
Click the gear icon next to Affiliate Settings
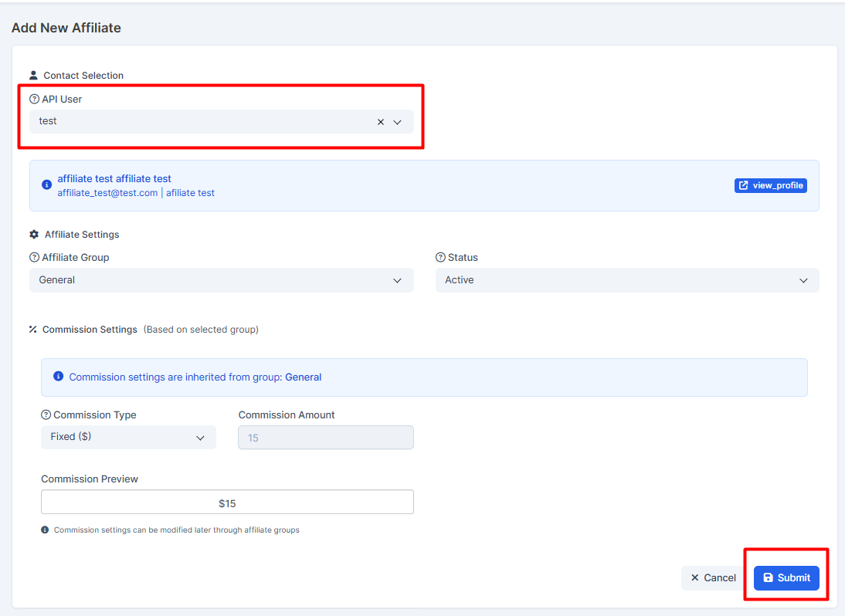[34, 235]
